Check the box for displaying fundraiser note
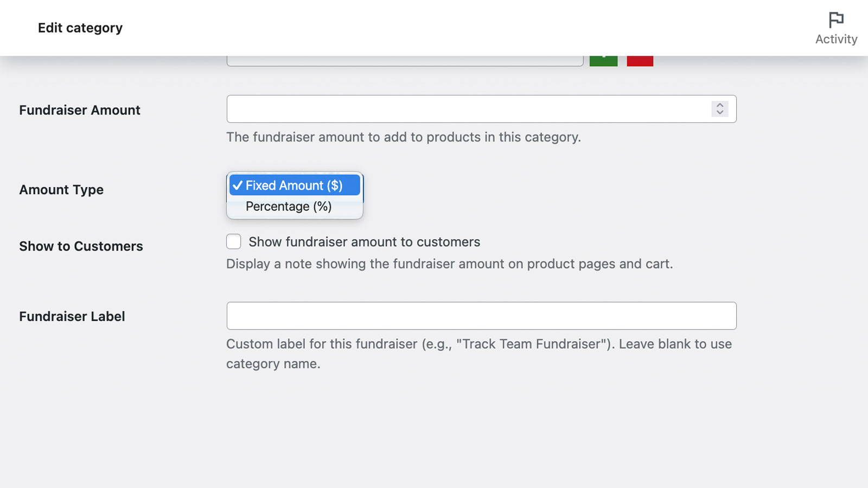This screenshot has height=488, width=868. (233, 241)
